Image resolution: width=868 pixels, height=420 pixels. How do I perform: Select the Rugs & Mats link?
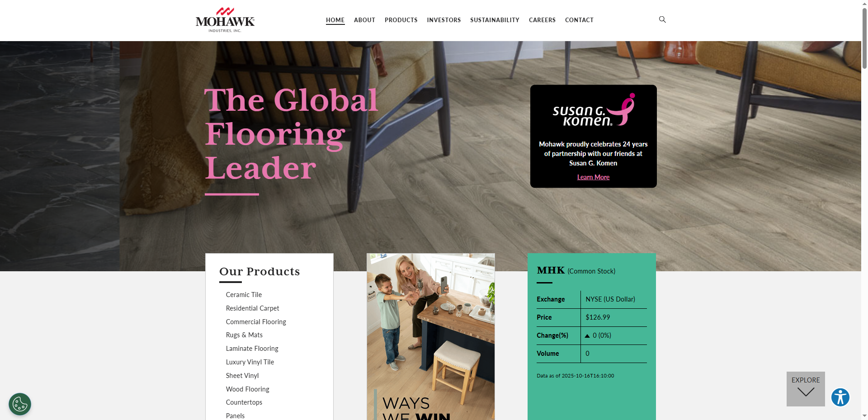(x=244, y=335)
